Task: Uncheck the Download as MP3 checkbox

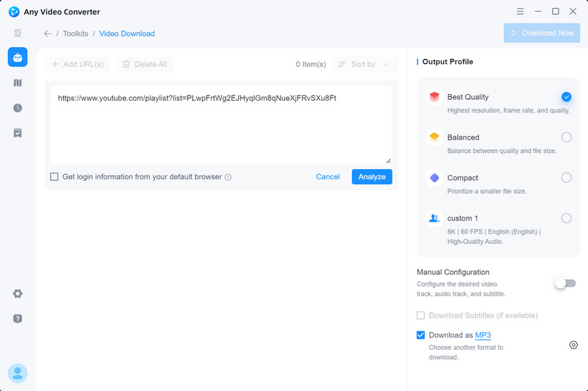Action: [420, 334]
